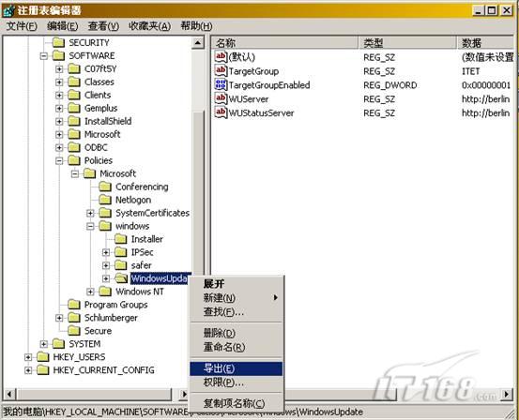Click the TargetGroup string value icon
Viewport: 519px width, 420px height.
tap(221, 70)
